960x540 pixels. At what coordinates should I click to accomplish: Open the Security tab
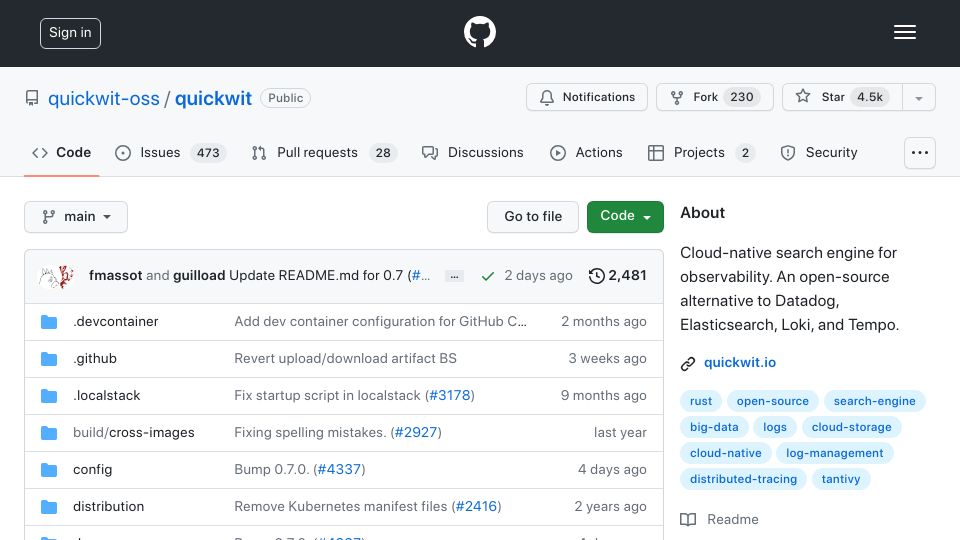pos(819,152)
